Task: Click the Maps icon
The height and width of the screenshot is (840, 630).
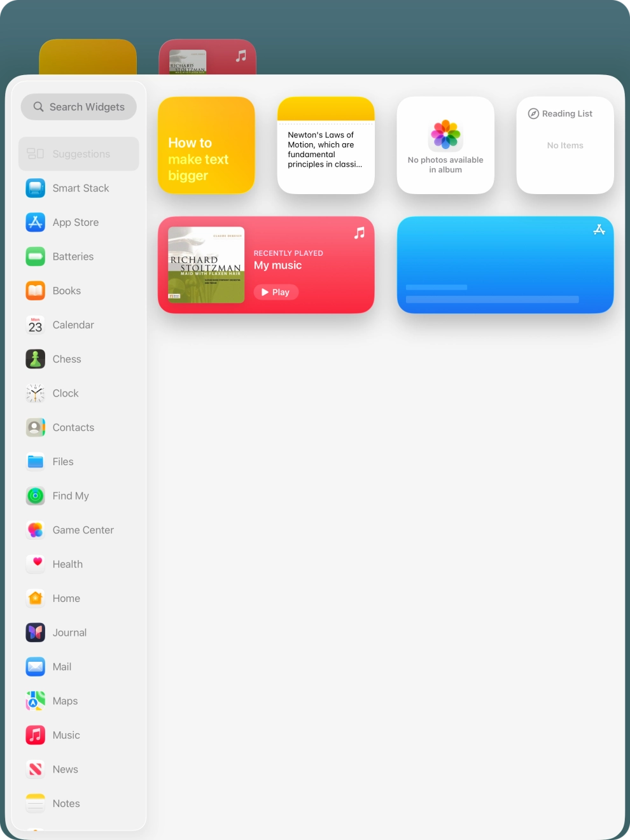Action: 36,701
